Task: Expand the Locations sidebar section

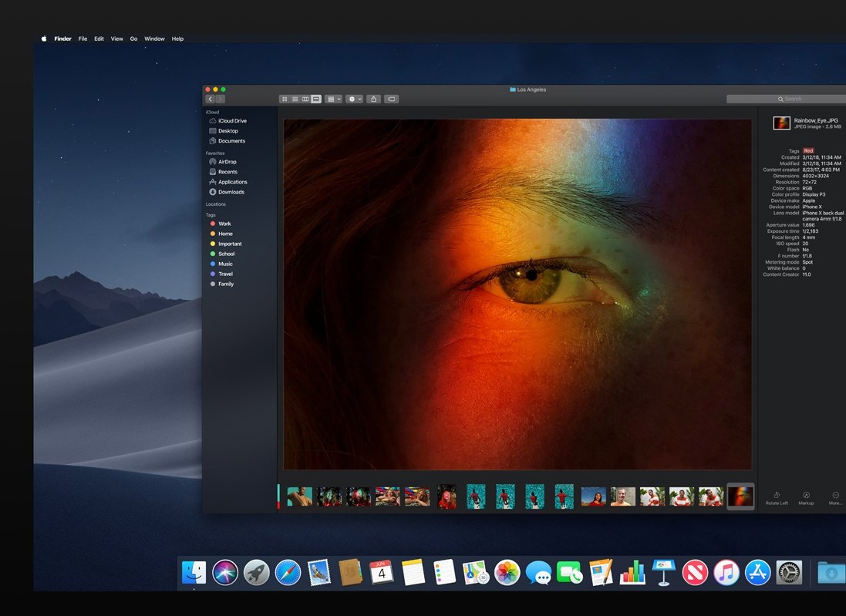Action: 216,204
